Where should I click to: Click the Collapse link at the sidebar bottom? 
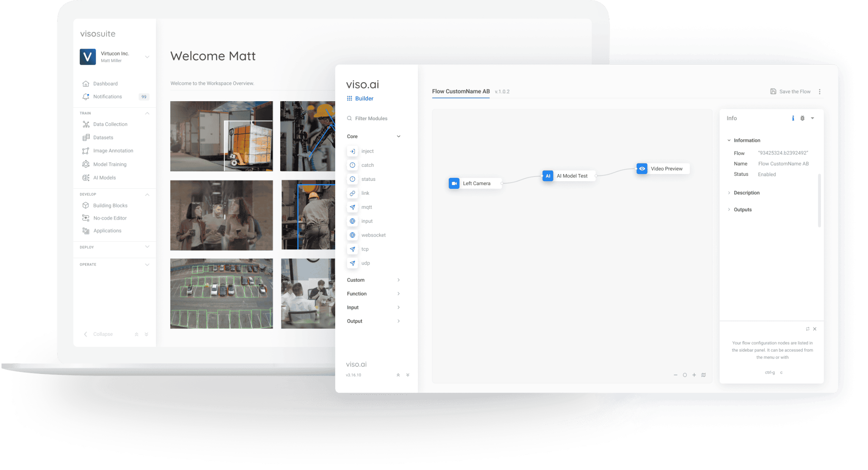(103, 334)
